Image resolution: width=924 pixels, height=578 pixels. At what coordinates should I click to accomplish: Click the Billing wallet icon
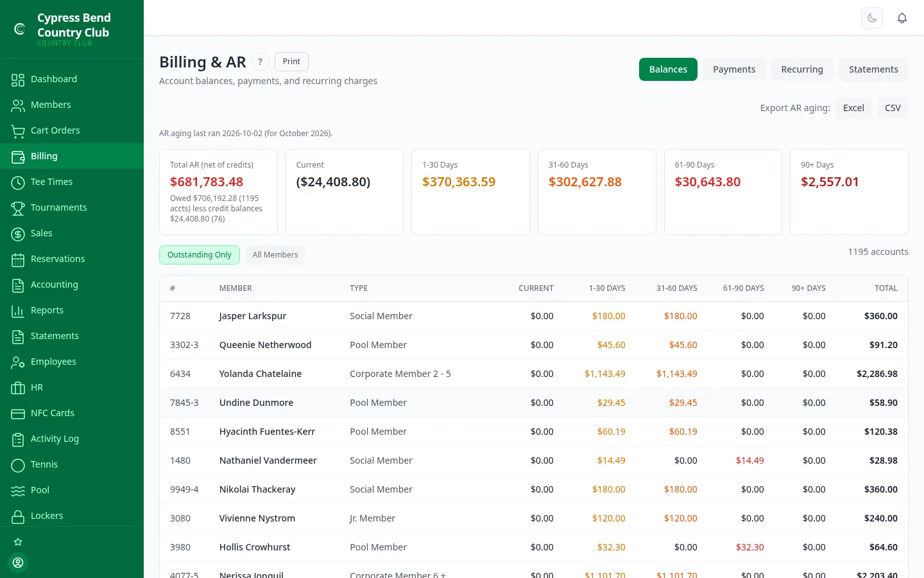click(x=18, y=157)
